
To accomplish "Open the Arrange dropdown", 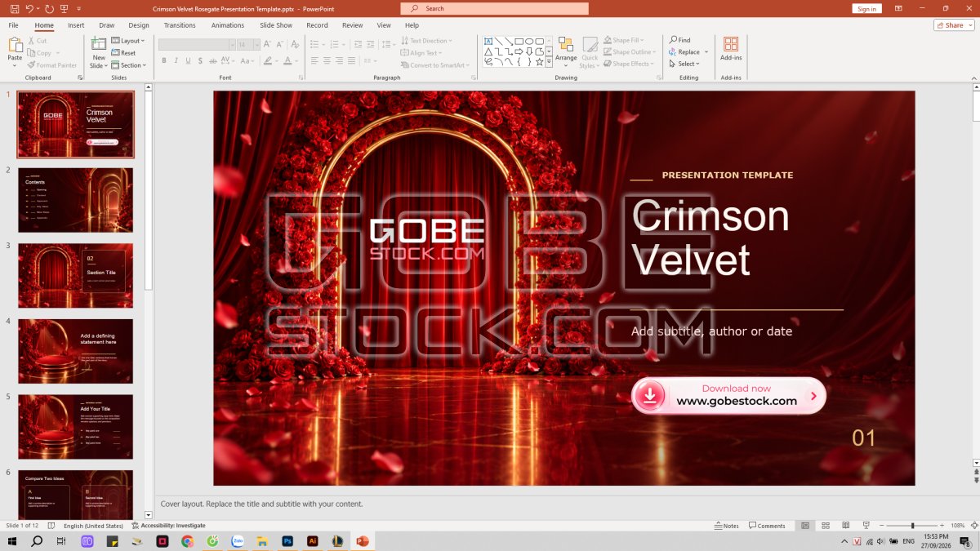I will pos(566,51).
